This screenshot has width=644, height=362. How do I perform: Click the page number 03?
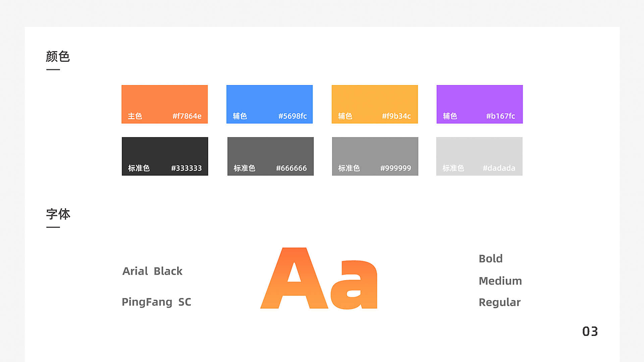[590, 331]
